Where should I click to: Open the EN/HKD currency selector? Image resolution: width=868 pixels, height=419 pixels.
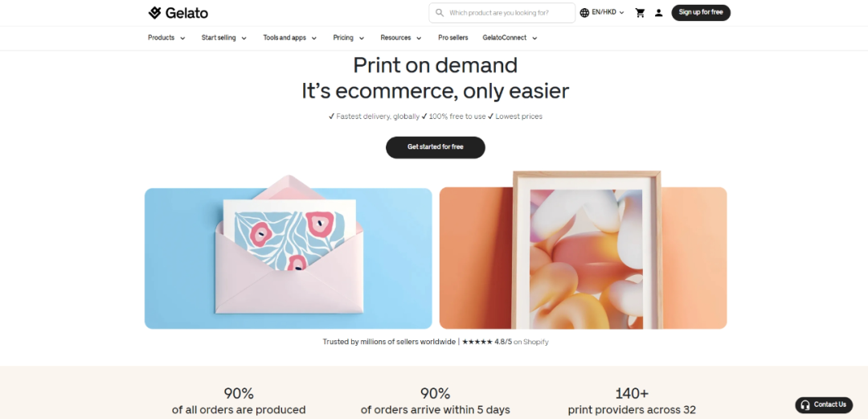[x=608, y=12]
